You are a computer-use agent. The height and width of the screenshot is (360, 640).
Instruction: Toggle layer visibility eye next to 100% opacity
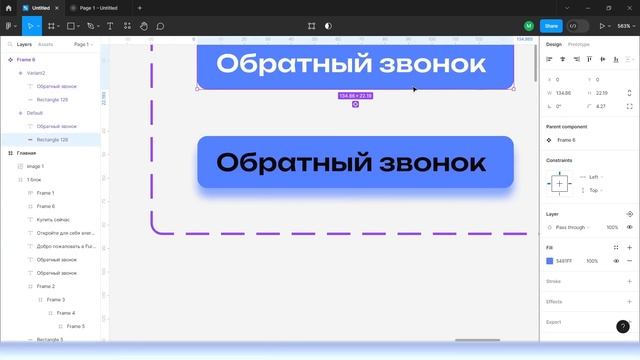click(x=629, y=227)
